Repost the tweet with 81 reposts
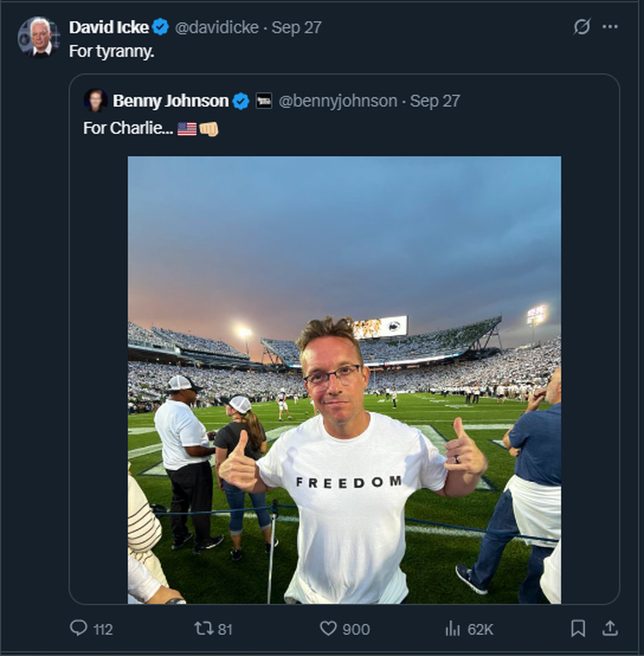Screen dimensions: 644x656 [x=204, y=628]
